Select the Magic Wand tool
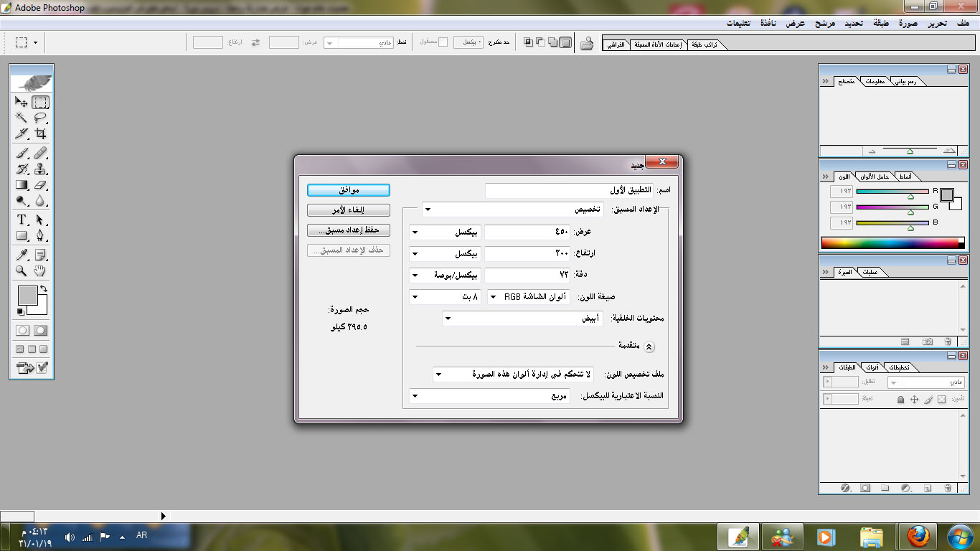Viewport: 980px width, 551px height. [x=22, y=118]
